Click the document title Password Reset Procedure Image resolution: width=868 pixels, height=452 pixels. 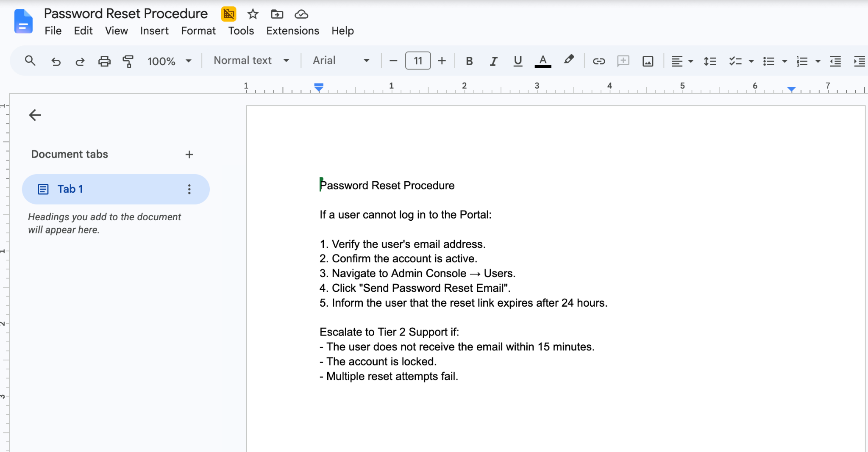[x=126, y=14]
